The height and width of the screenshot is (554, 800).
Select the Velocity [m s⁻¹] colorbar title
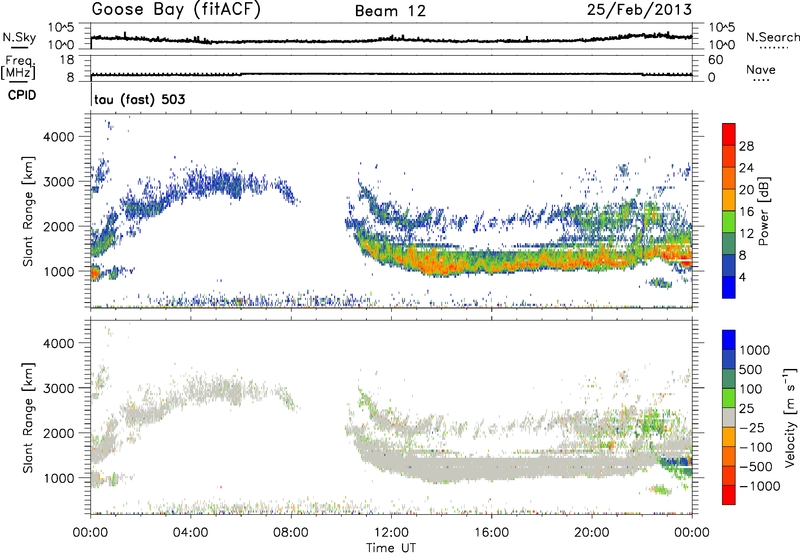[790, 417]
